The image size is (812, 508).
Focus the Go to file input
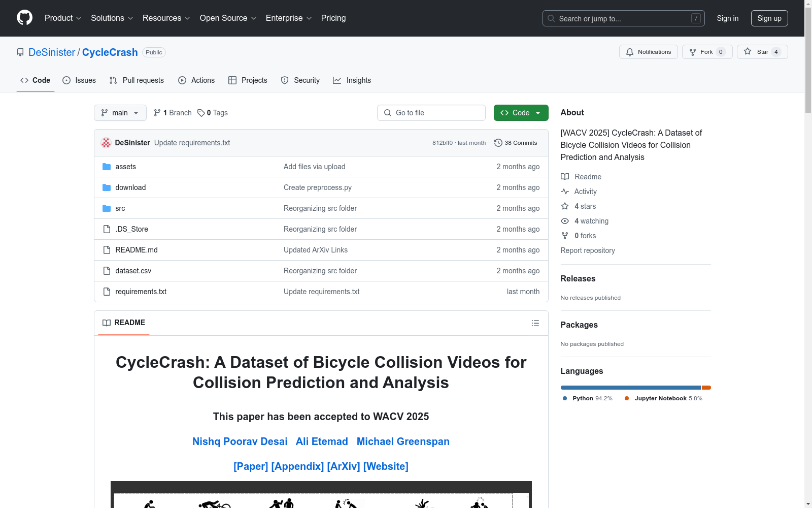point(431,113)
